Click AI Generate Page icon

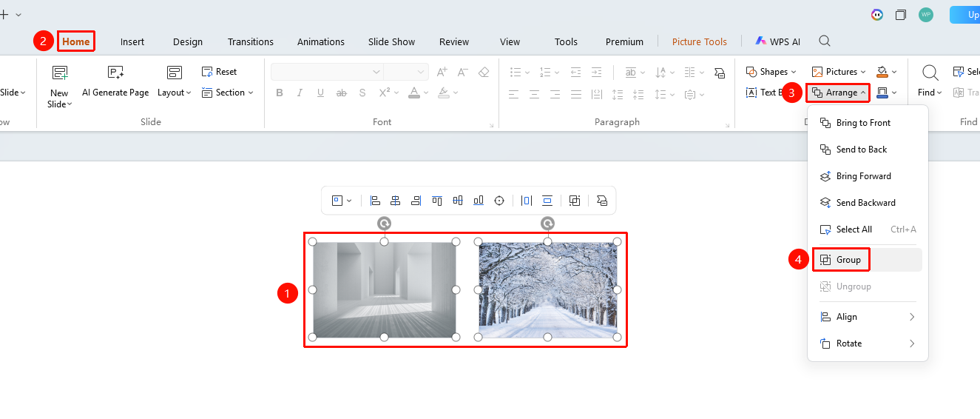pyautogui.click(x=115, y=73)
